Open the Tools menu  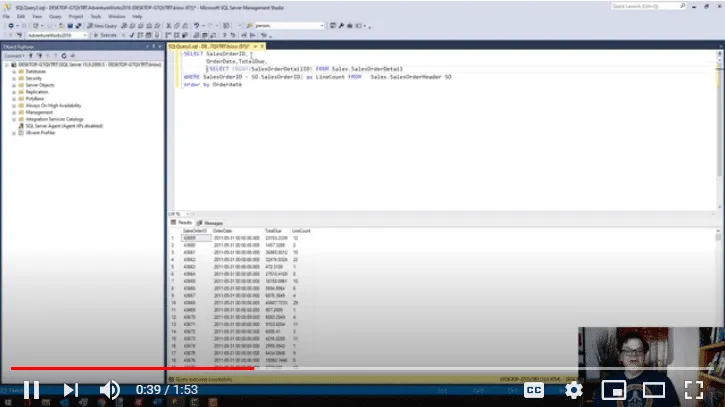(x=96, y=16)
